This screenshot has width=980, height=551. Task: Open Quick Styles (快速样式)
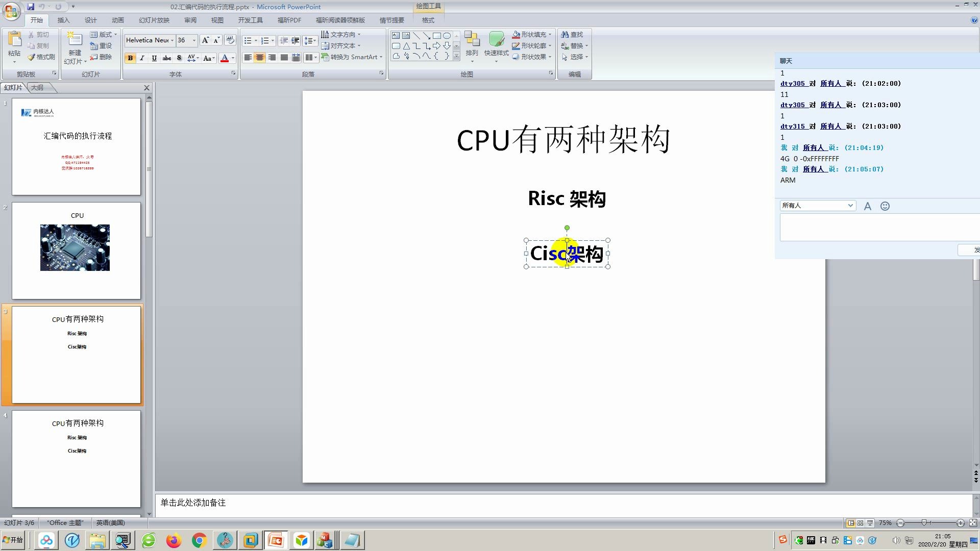(x=496, y=46)
